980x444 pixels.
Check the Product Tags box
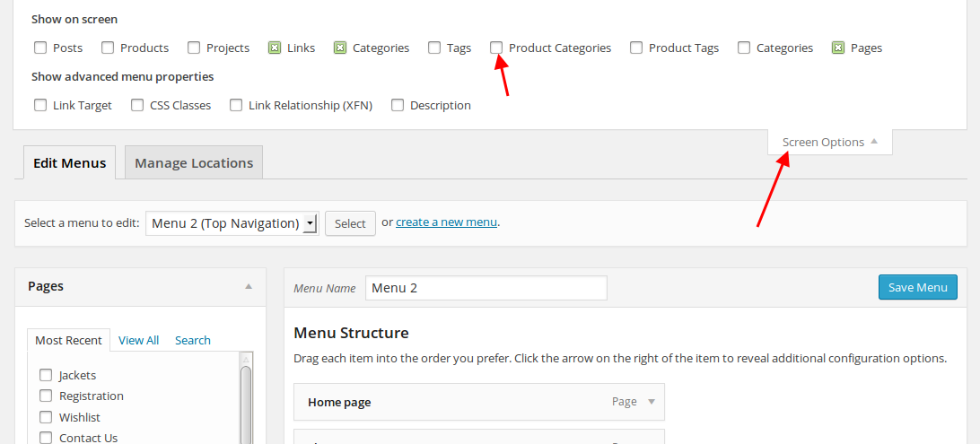(x=636, y=48)
